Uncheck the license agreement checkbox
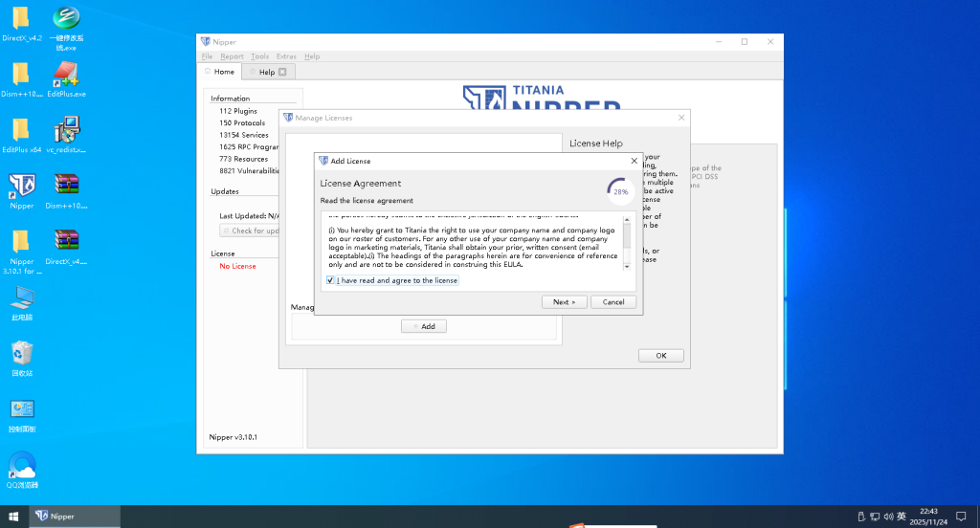 pos(330,280)
